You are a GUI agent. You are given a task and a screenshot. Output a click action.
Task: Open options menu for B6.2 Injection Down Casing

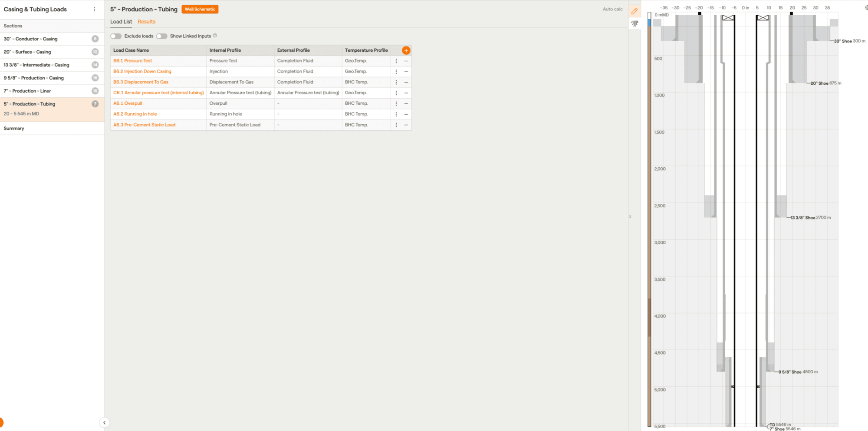click(396, 72)
